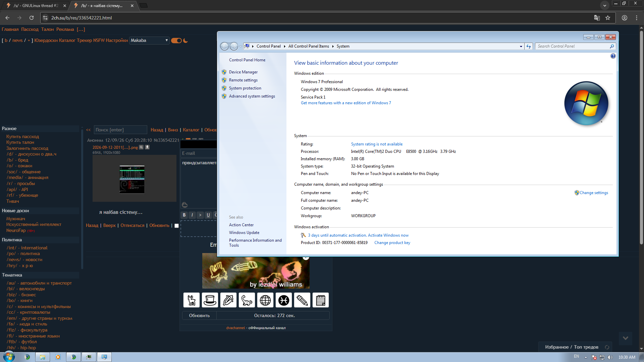
Task: Bookmark page with star icon
Action: pyautogui.click(x=608, y=18)
